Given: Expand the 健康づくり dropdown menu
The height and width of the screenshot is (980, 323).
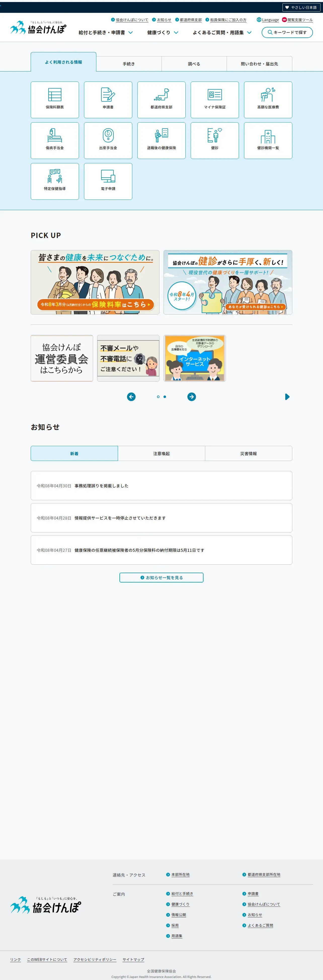Looking at the screenshot, I should (x=163, y=33).
